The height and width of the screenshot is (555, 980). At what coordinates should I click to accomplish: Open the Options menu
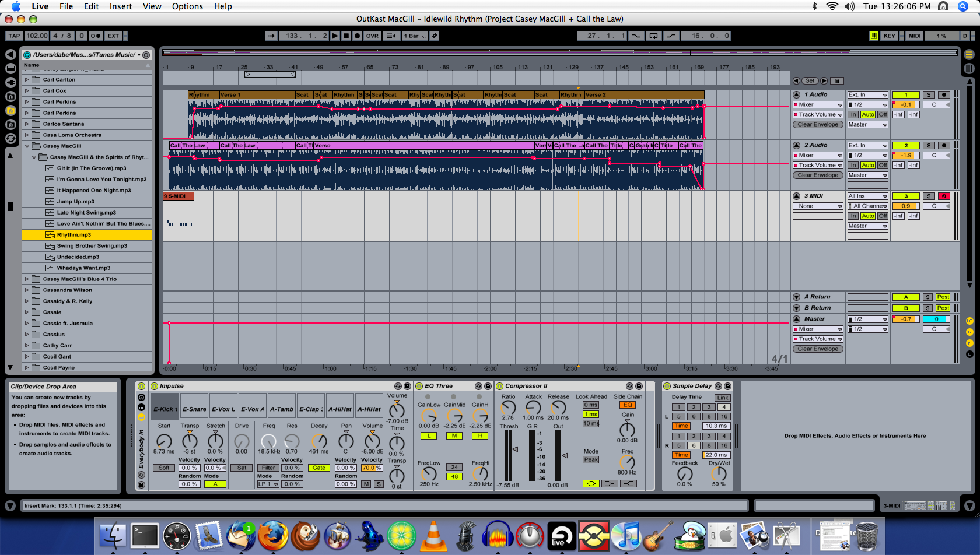(x=187, y=6)
